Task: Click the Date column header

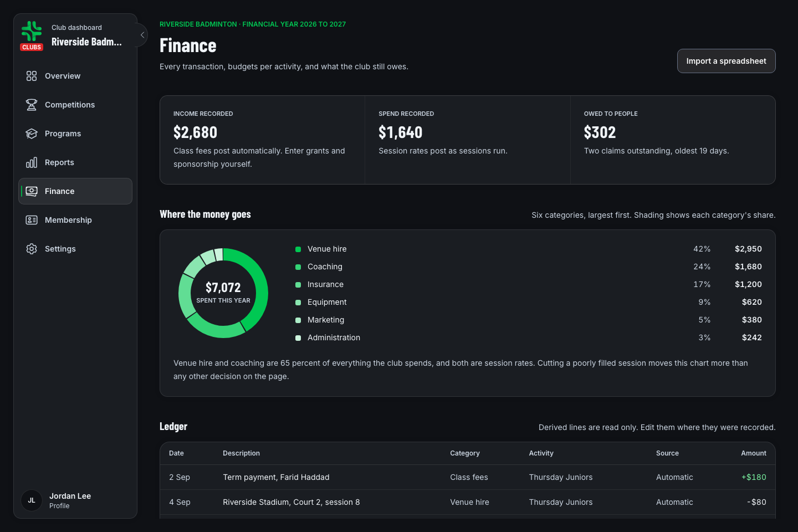Action: point(176,453)
